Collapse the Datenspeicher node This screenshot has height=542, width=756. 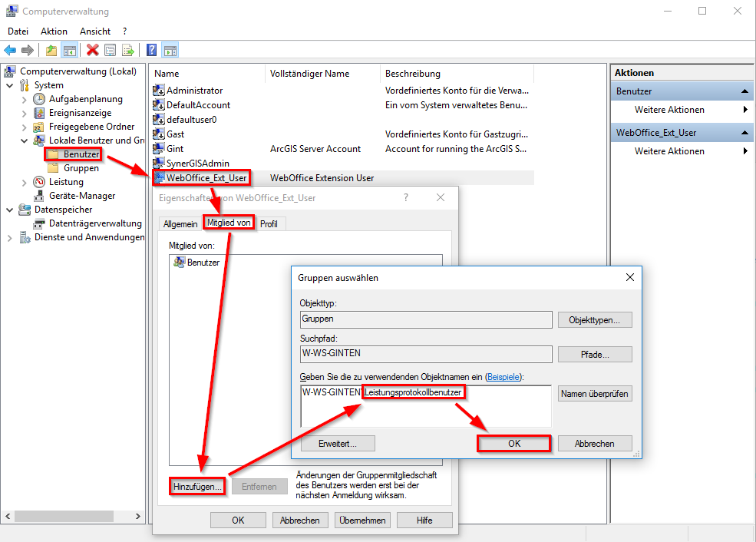[10, 210]
